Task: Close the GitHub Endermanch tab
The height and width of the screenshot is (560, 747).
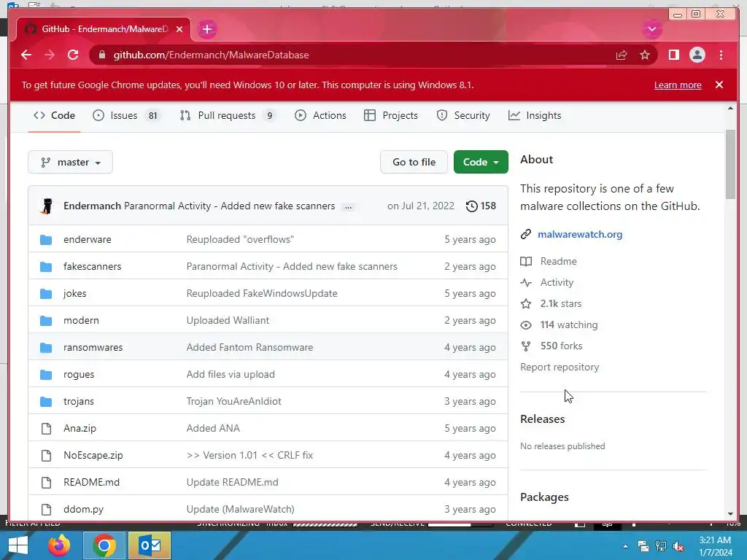Action: click(179, 29)
